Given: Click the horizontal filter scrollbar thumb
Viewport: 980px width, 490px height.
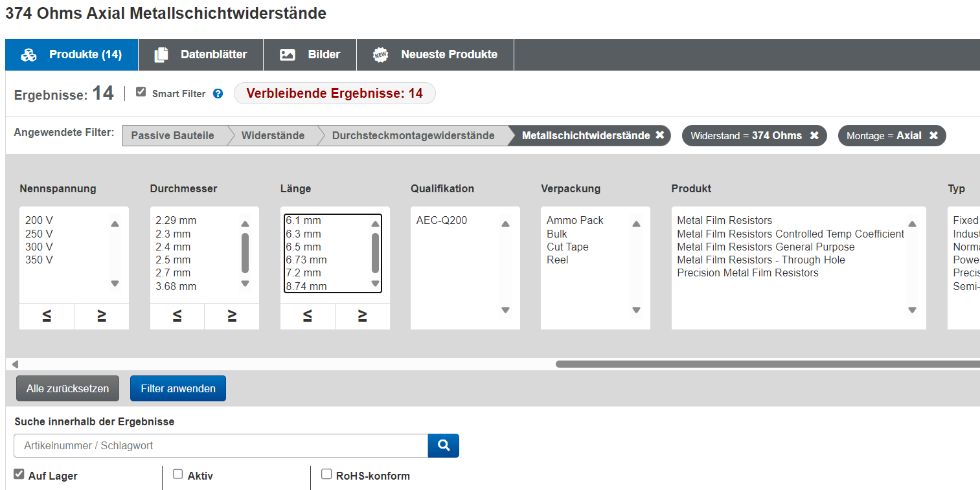Looking at the screenshot, I should click(x=764, y=364).
